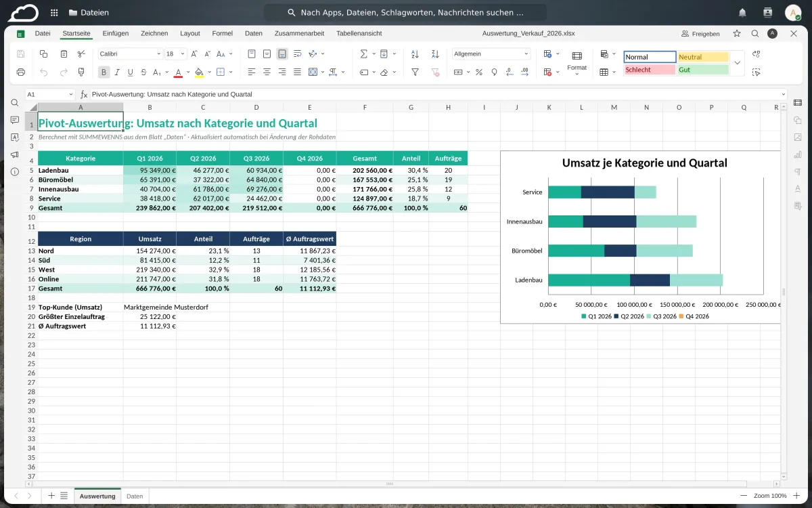Screen dimensions: 812x508
Task: Open the Formel ribbon tab
Action: (223, 33)
